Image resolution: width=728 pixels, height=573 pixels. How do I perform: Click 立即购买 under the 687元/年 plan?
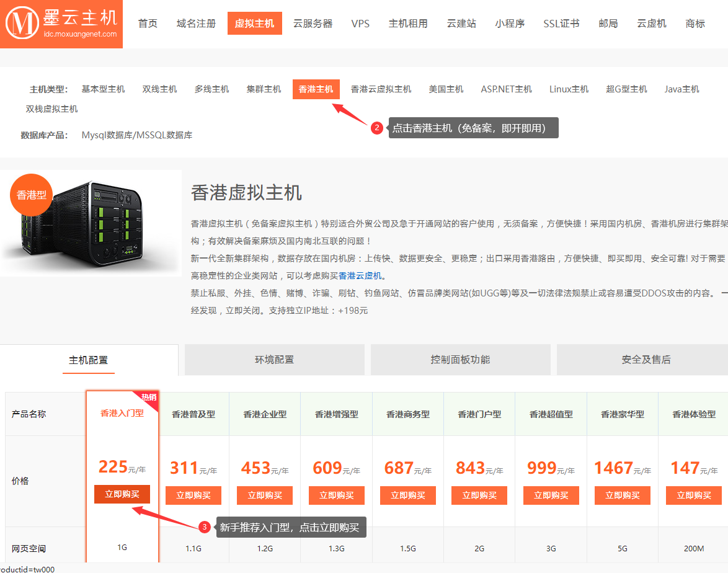pyautogui.click(x=408, y=495)
